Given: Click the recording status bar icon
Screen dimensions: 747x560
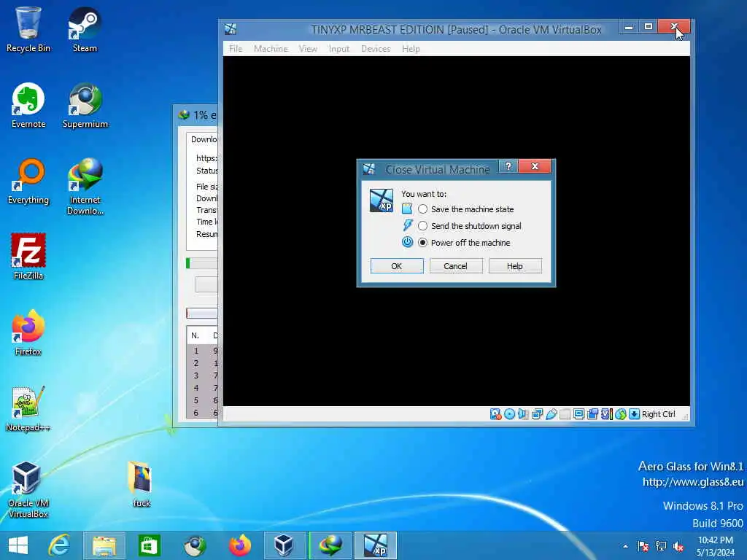Looking at the screenshot, I should click(x=592, y=414).
